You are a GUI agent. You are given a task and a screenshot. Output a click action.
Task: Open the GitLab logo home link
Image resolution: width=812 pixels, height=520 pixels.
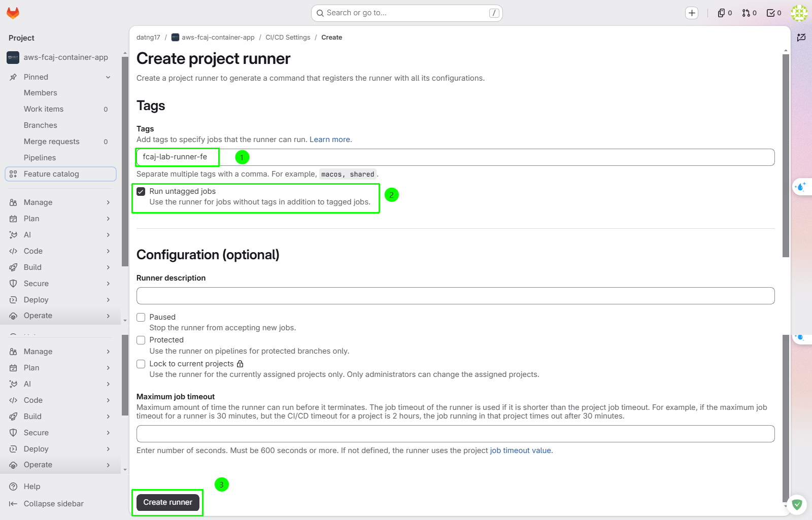[13, 13]
